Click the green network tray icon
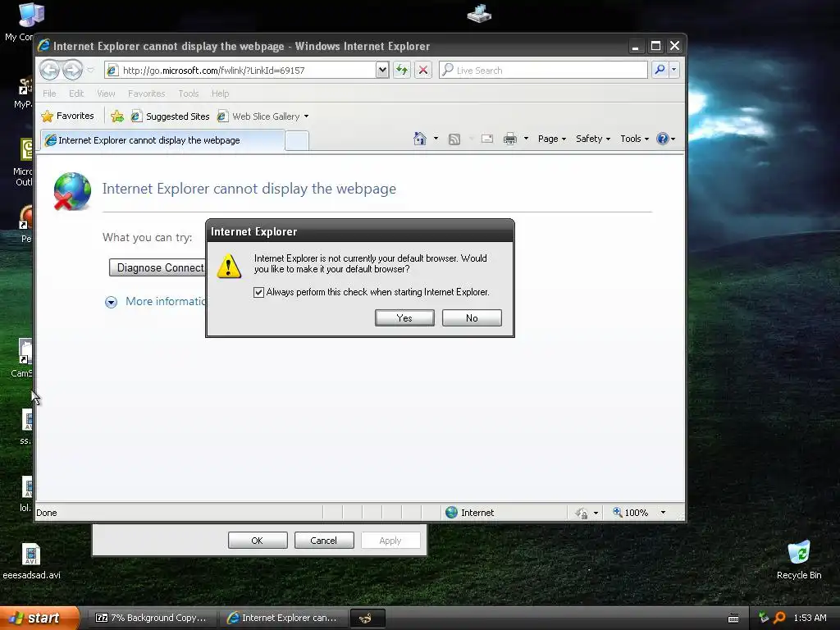Screen dimensions: 840x630 pos(764,618)
